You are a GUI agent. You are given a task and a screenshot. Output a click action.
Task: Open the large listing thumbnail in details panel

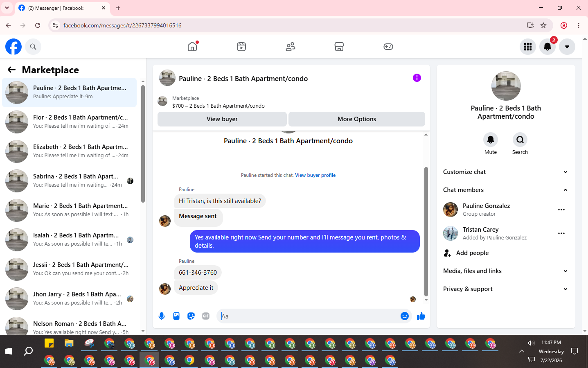click(x=506, y=86)
